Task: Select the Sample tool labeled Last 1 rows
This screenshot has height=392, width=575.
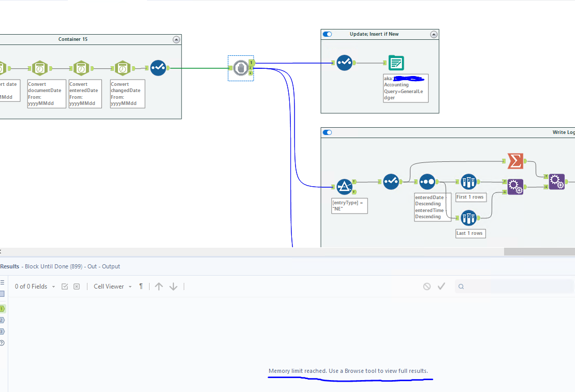Action: (468, 218)
